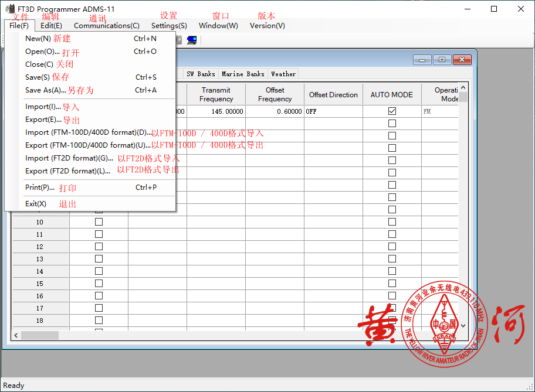Open the Communications menu
Image resolution: width=535 pixels, height=392 pixels.
coord(106,26)
